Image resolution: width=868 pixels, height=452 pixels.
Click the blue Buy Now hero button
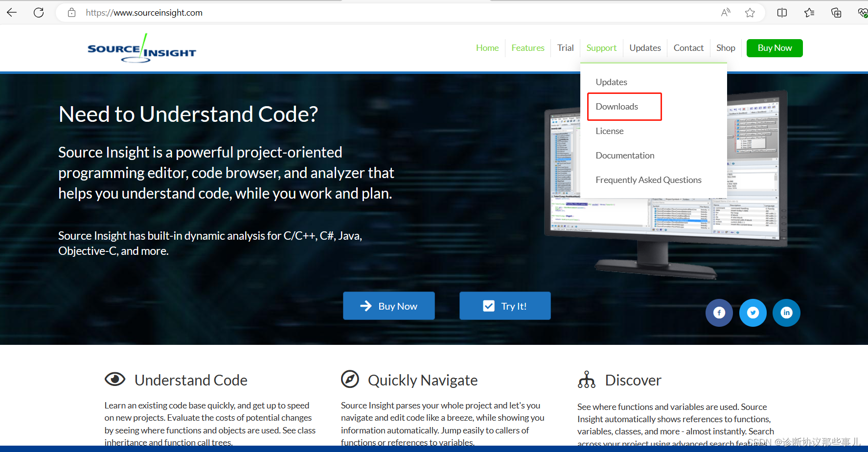click(x=389, y=306)
